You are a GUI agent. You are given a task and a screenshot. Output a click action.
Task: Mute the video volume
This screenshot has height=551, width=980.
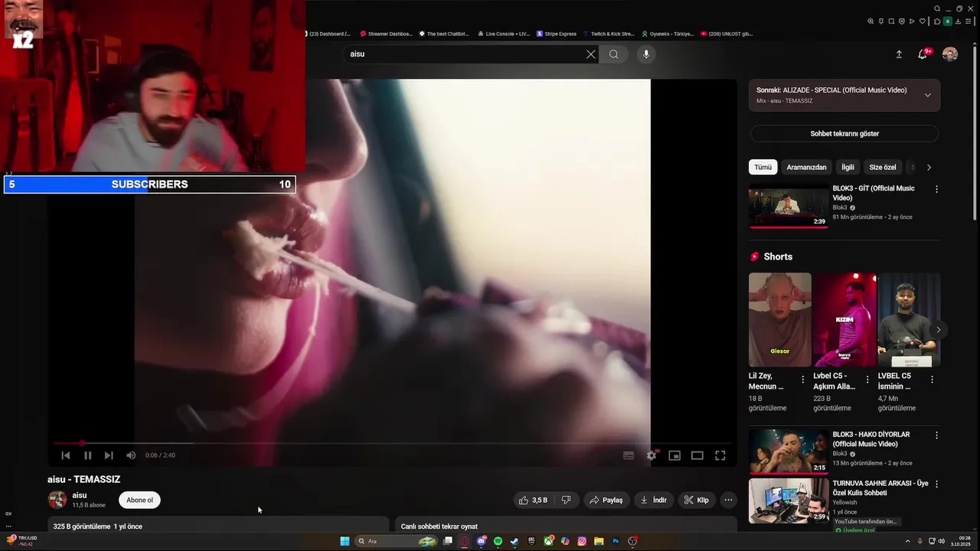[x=131, y=455]
